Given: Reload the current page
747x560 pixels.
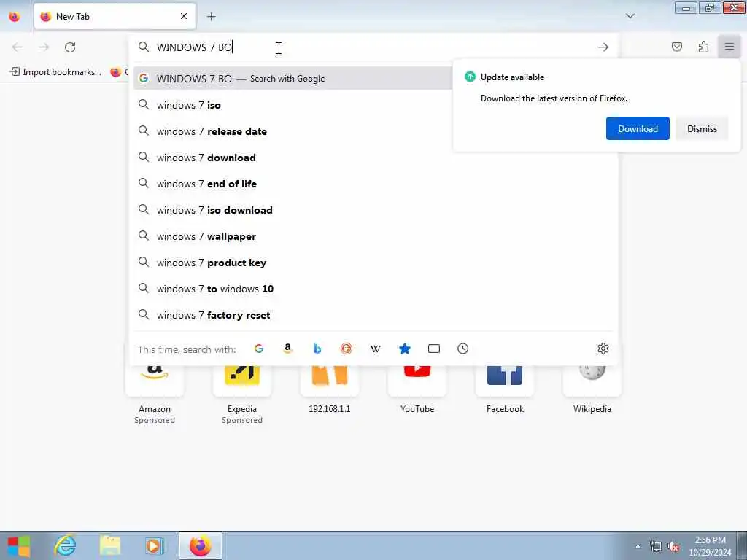Looking at the screenshot, I should (x=70, y=47).
